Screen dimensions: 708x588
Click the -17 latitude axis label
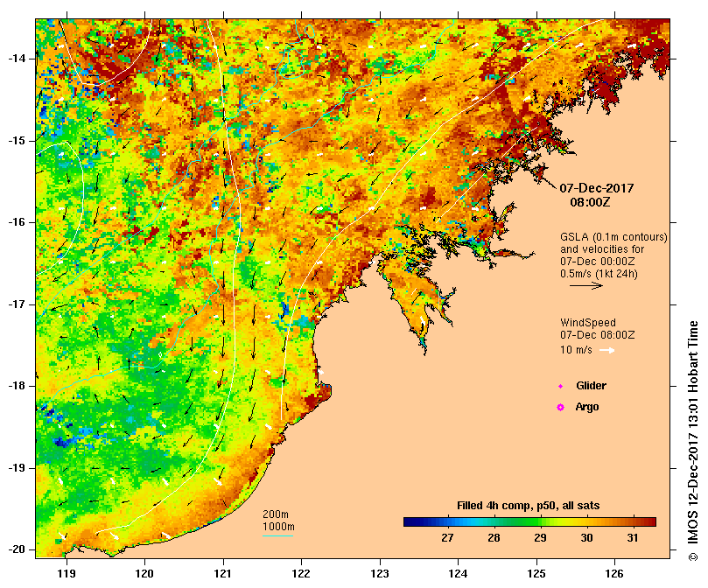(17, 304)
